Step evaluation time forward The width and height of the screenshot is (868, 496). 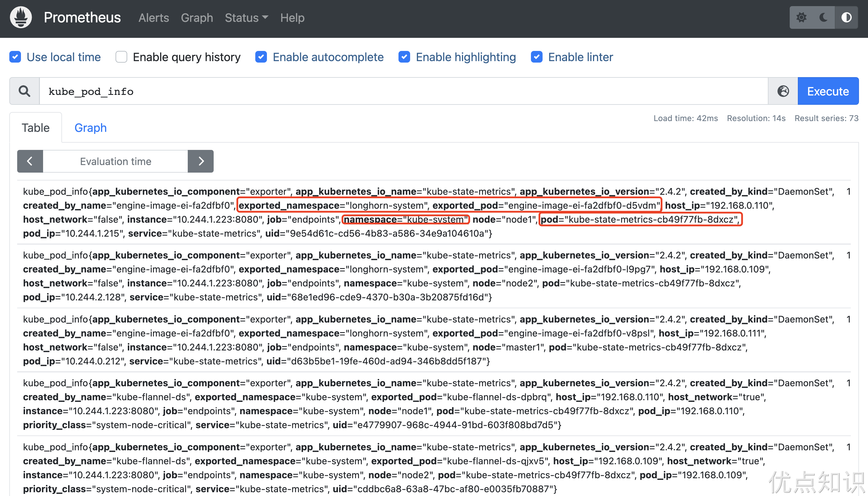point(201,161)
